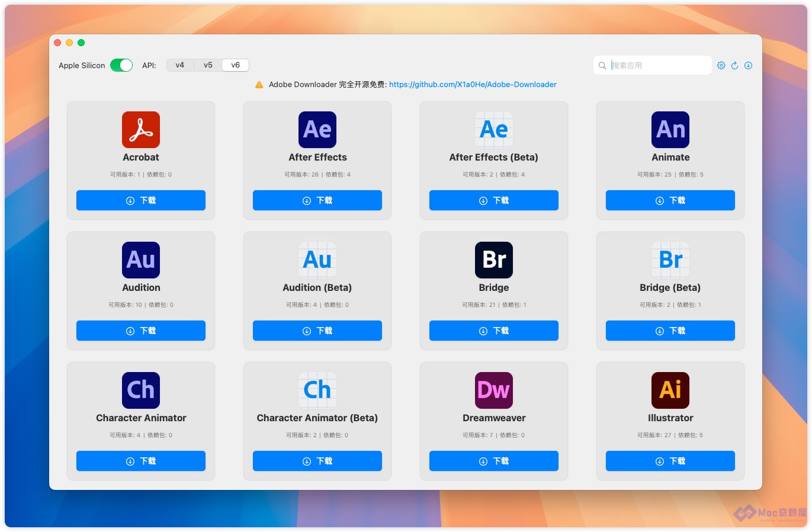Screen dimensions: 812x532
Task: Click the orange warning triangle icon
Action: click(x=259, y=85)
